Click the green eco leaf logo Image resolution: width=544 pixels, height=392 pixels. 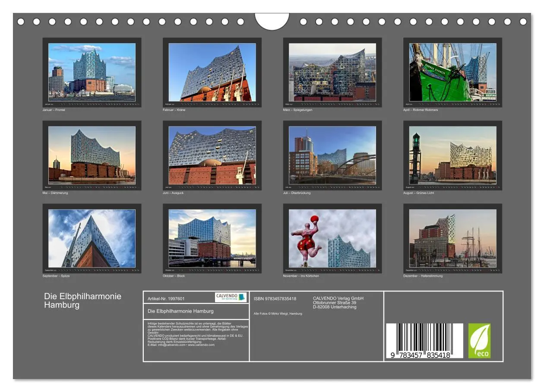pos(479,341)
